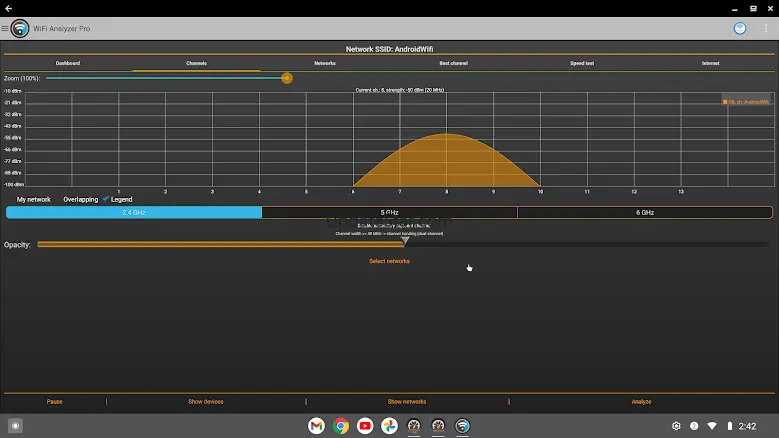The height and width of the screenshot is (438, 779).
Task: Toggle the Overlapping option
Action: (80, 199)
